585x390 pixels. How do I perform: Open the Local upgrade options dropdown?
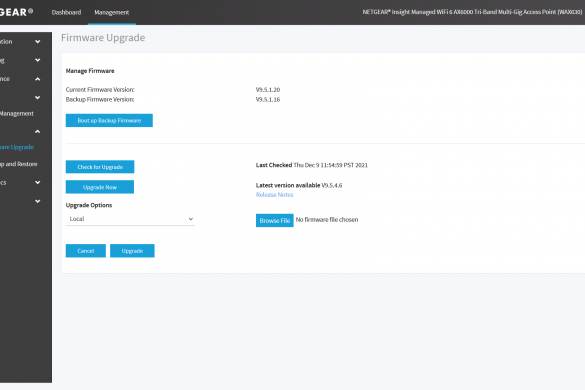(x=130, y=219)
